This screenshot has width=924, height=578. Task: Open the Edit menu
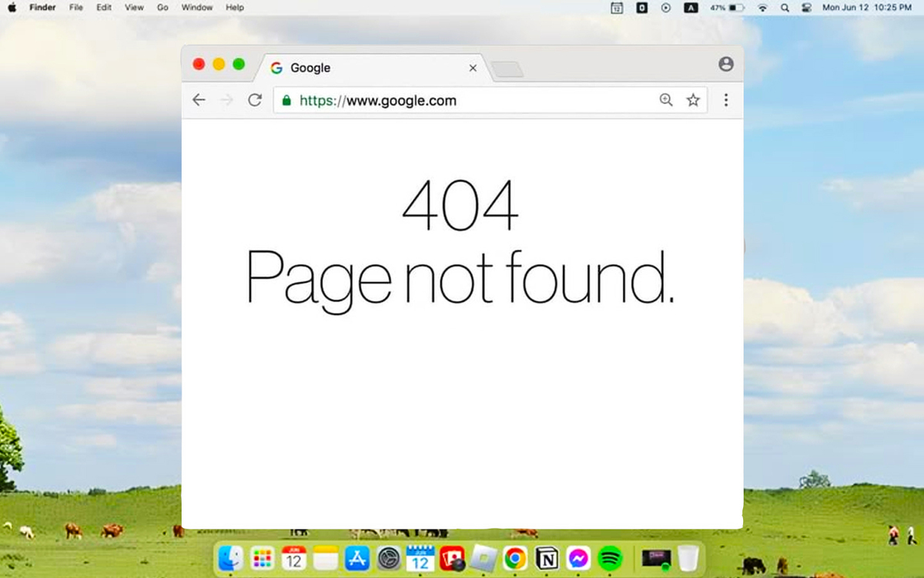point(104,8)
